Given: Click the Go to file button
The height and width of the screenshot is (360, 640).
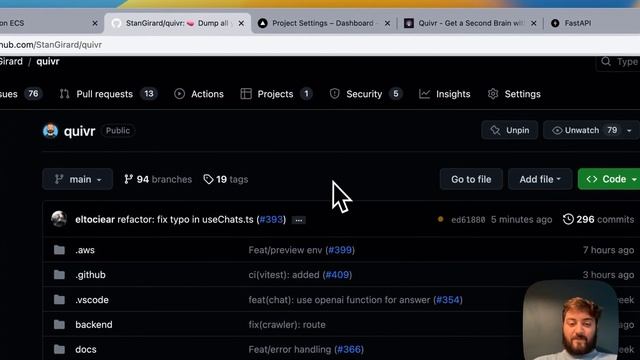Looking at the screenshot, I should [471, 179].
